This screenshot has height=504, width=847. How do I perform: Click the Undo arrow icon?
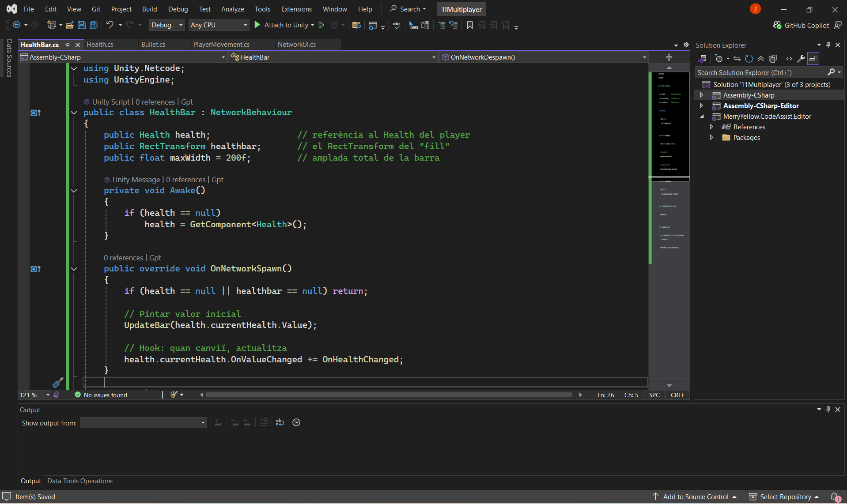[110, 25]
